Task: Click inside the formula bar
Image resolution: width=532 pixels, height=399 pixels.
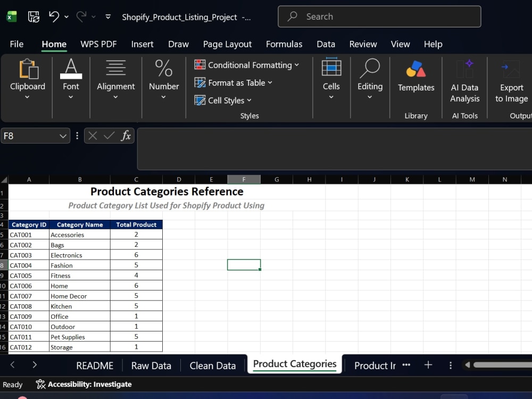Action: [x=334, y=148]
